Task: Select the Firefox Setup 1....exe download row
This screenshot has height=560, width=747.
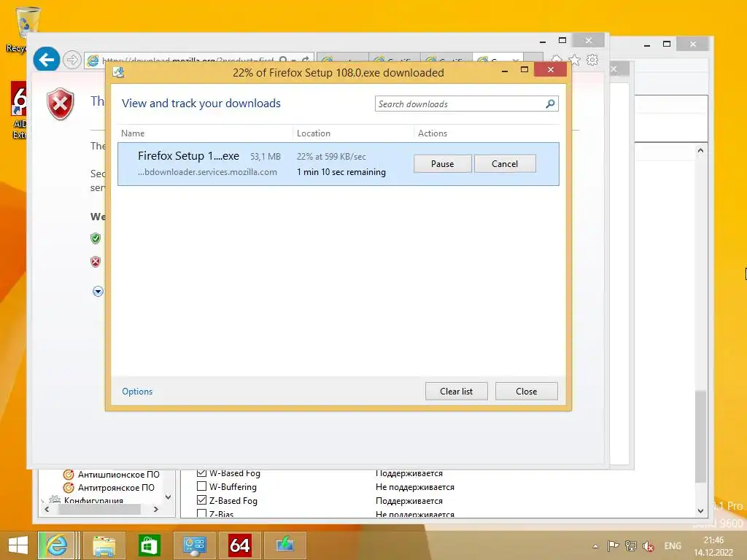Action: [x=338, y=164]
